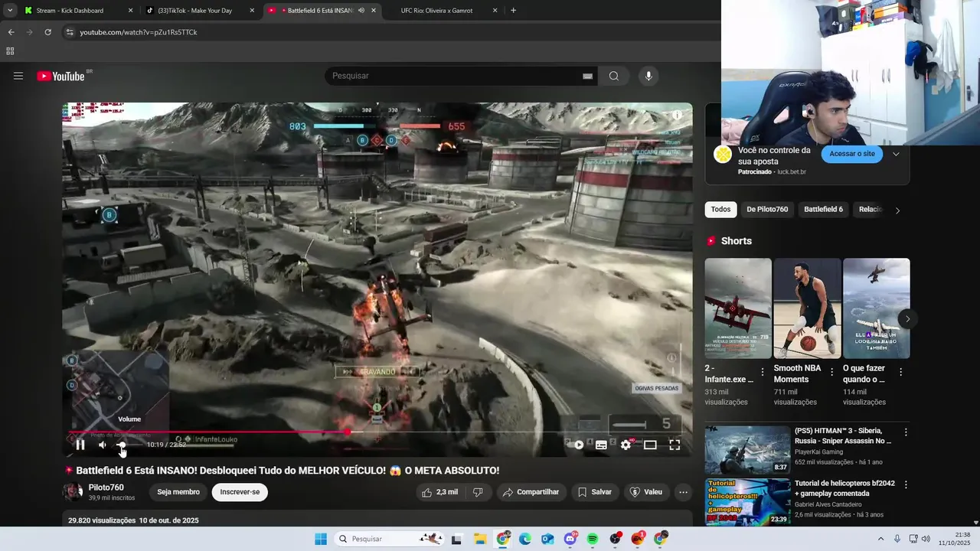The height and width of the screenshot is (551, 980).
Task: Reload the page
Action: [47, 32]
